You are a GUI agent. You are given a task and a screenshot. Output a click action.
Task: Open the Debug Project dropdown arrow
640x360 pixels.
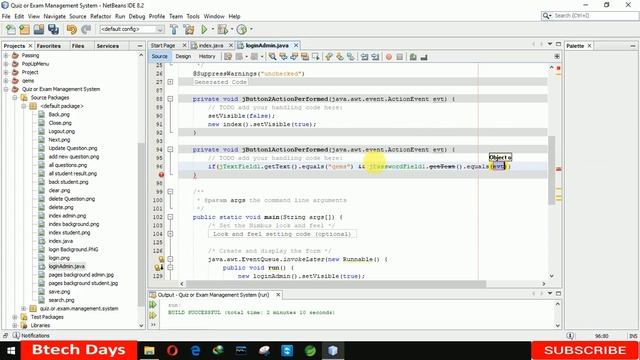point(232,29)
